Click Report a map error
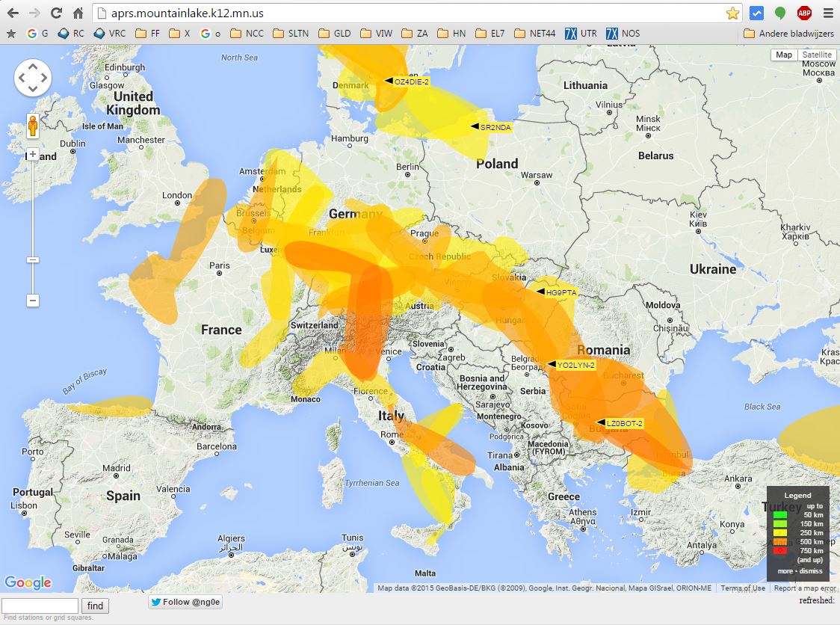Screen dimensions: 840x625 pos(805,588)
